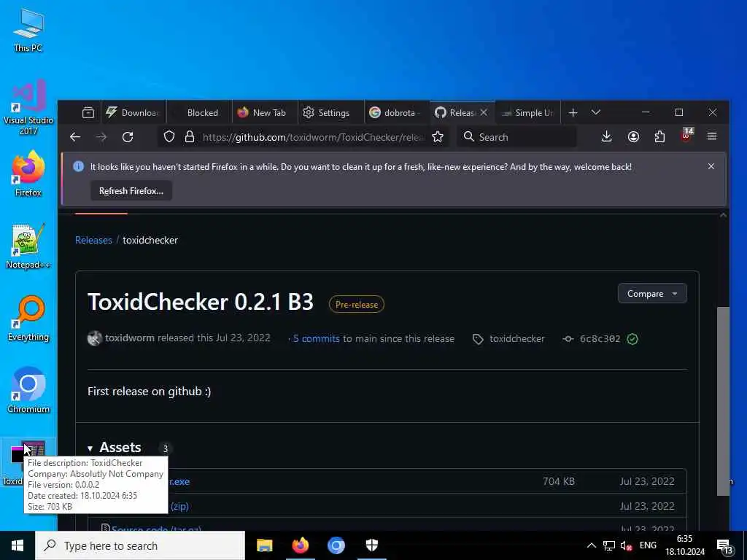747x560 pixels.
Task: Show the green verified check status
Action: point(632,339)
